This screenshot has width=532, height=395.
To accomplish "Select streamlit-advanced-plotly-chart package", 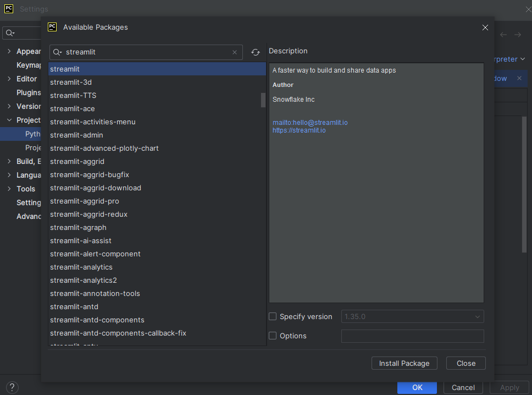I will [x=157, y=149].
